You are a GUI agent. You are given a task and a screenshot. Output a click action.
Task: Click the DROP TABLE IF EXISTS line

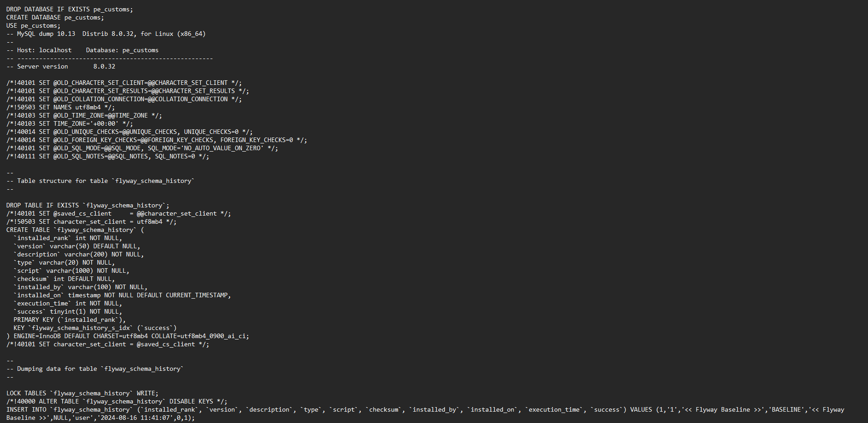point(88,205)
